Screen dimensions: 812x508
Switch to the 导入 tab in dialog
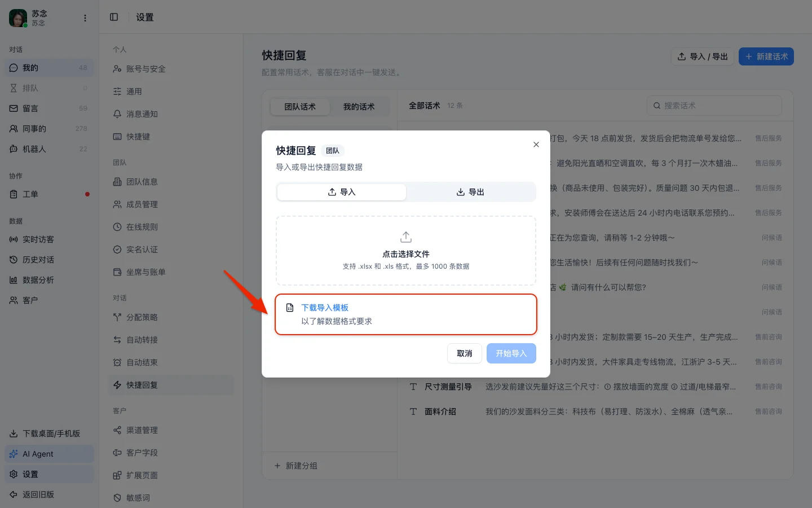[342, 192]
